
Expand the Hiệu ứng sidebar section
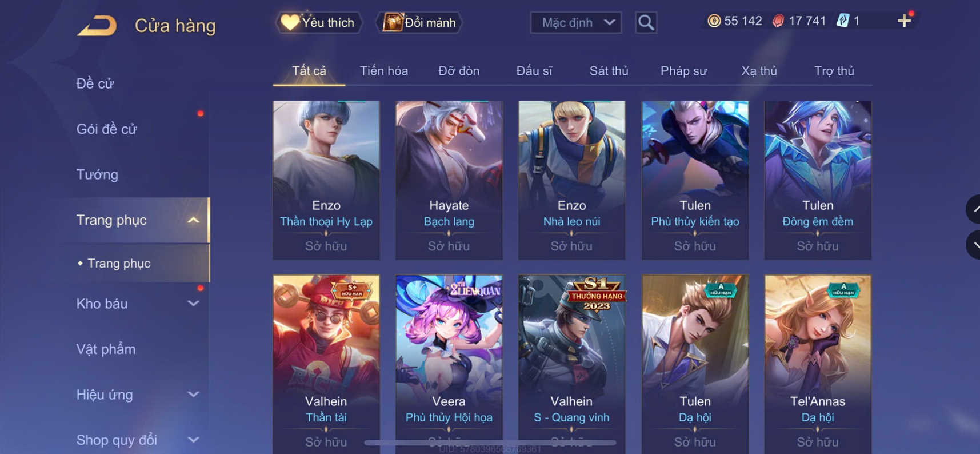coord(194,395)
